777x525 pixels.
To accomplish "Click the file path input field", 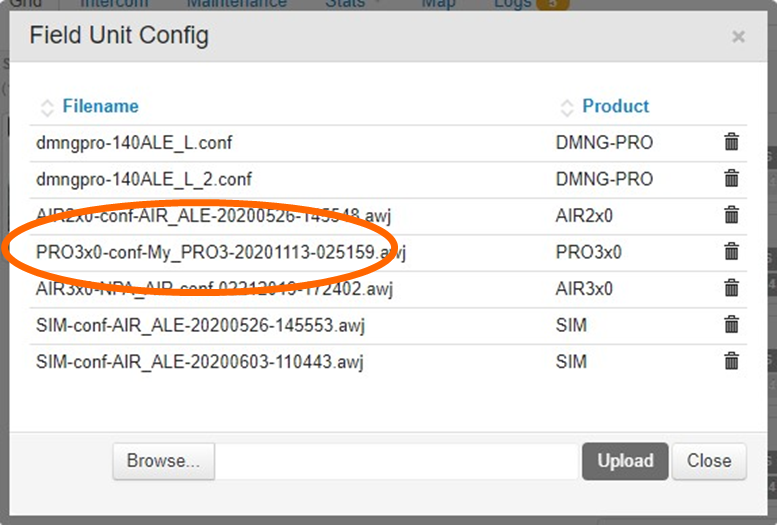I will tap(398, 461).
